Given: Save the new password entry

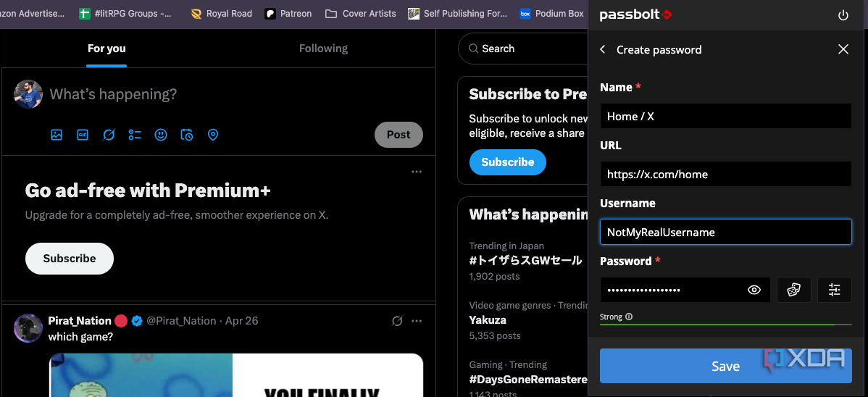Looking at the screenshot, I should (x=726, y=366).
